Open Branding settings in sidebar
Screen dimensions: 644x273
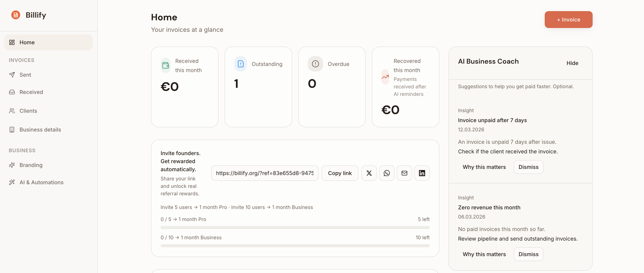pyautogui.click(x=31, y=165)
